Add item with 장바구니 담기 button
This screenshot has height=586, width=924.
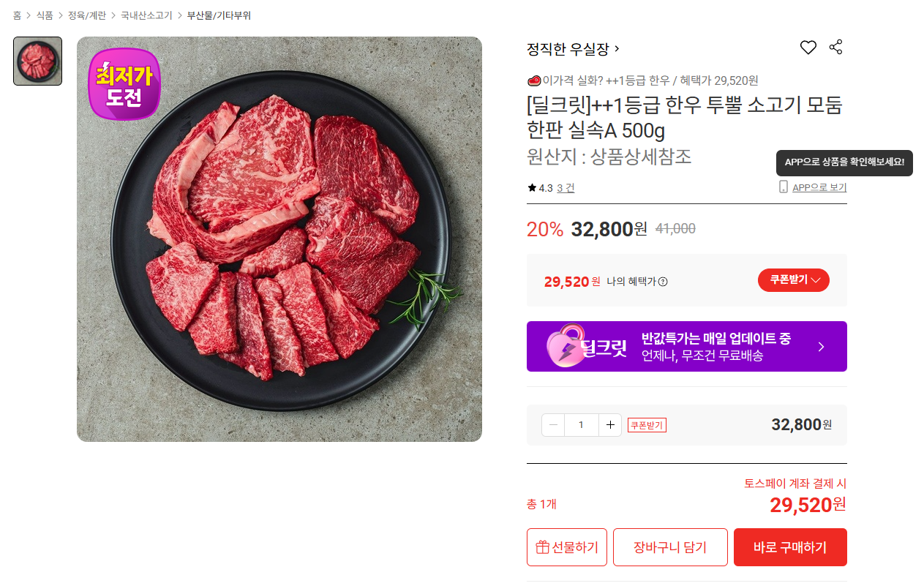670,547
